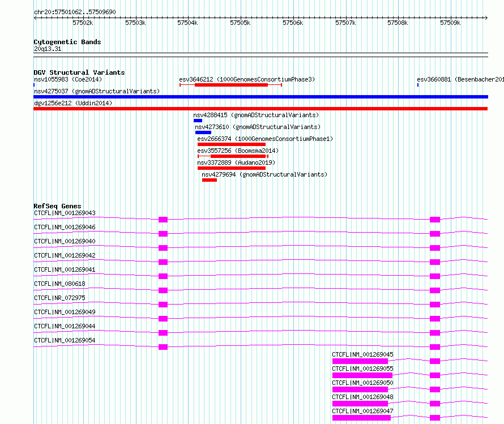
Task: Click the small red nsv4279694 bar
Action: pos(210,180)
